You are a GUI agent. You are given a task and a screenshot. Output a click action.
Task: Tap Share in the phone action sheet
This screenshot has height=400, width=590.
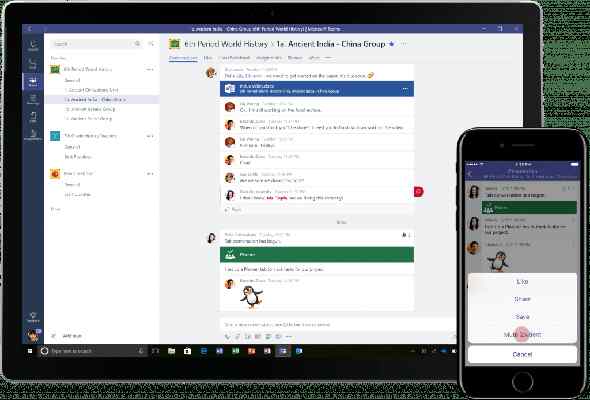[522, 299]
